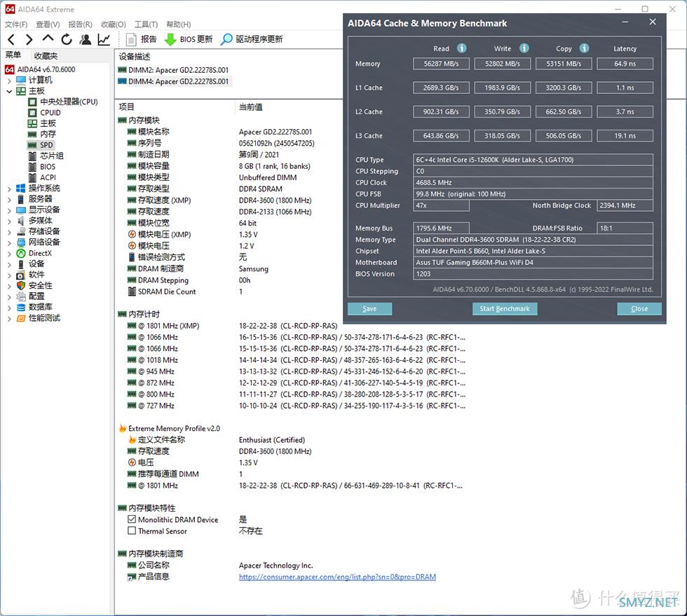The height and width of the screenshot is (616, 687).
Task: Open the consumer.apacer.com product link
Action: (x=337, y=577)
